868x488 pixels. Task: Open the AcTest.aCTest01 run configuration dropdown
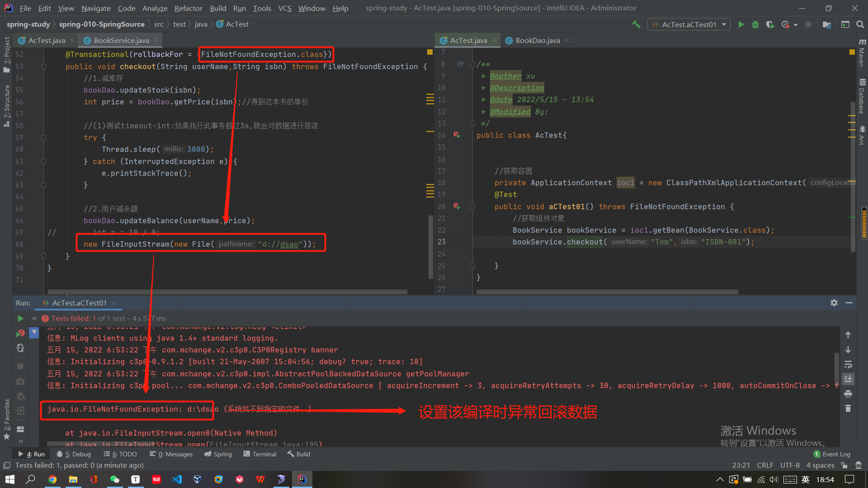coord(689,24)
